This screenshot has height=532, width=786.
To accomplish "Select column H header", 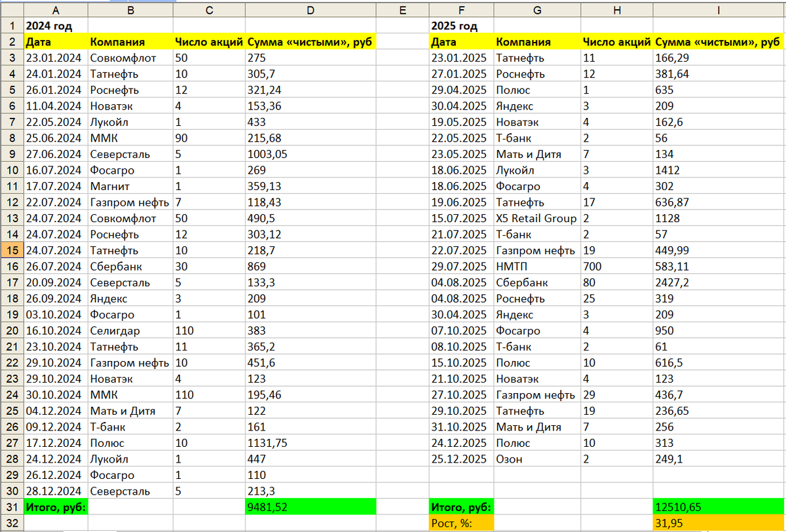I will pyautogui.click(x=616, y=10).
